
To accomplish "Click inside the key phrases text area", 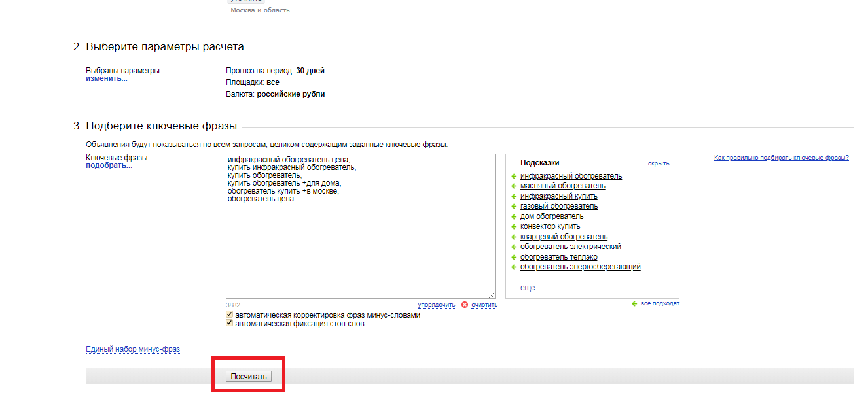I will [x=360, y=248].
